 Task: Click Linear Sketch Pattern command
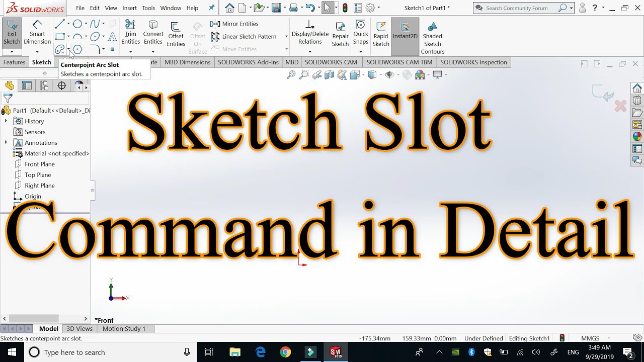[x=244, y=36]
